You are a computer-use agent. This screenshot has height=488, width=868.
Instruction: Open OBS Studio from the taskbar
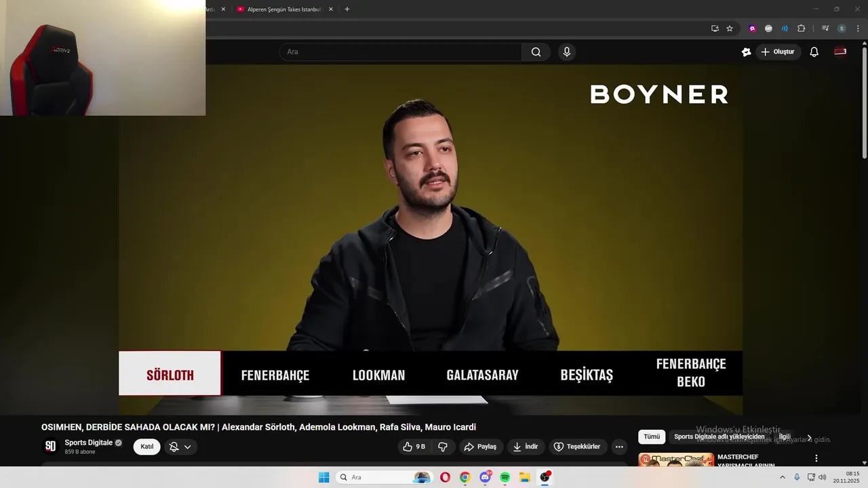(545, 477)
